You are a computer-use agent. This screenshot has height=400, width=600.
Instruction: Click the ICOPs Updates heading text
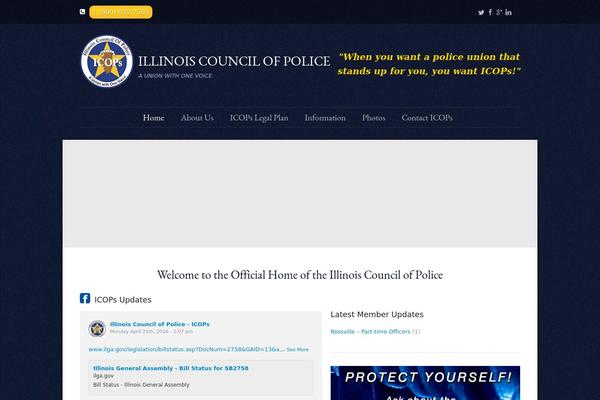pos(123,300)
